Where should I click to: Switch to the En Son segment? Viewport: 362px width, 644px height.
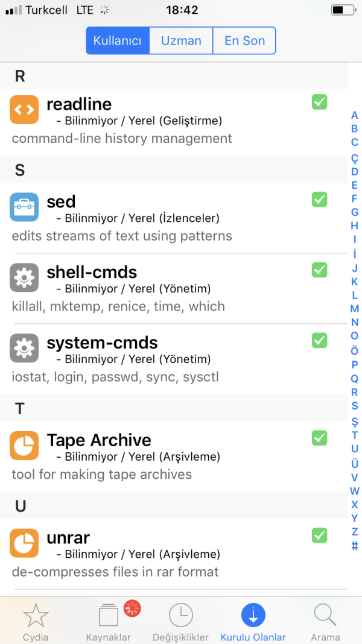pos(244,41)
